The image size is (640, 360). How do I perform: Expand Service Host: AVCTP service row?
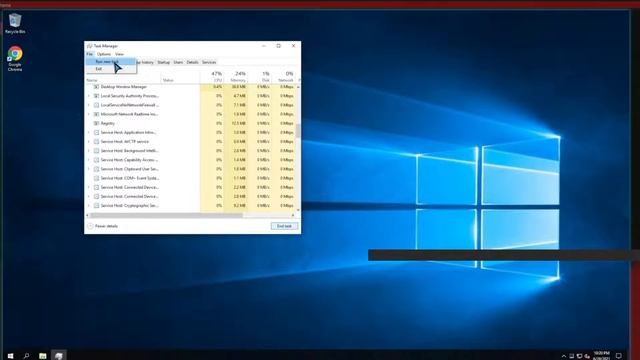89,142
